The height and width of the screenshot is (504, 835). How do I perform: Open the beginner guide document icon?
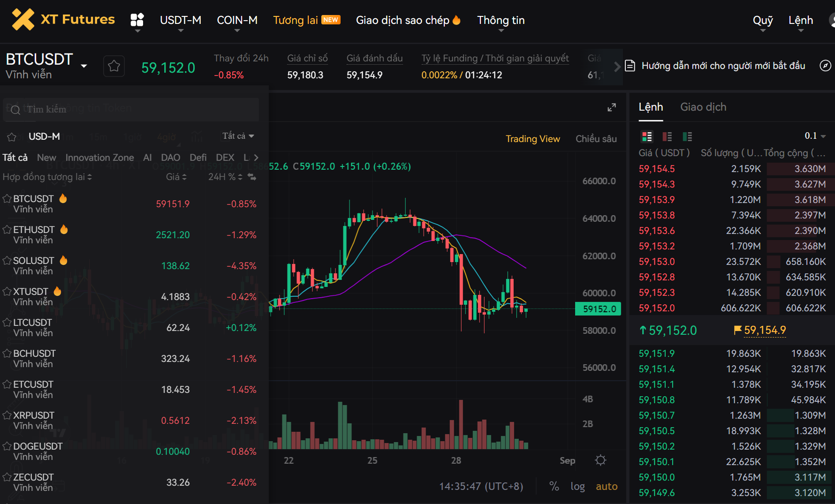point(630,66)
